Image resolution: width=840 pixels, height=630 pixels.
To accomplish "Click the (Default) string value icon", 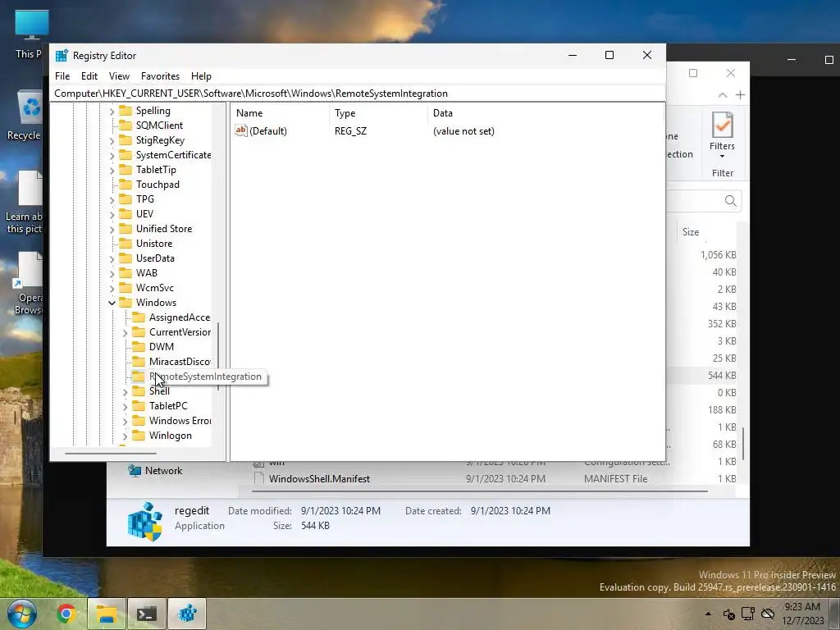I will click(x=241, y=130).
